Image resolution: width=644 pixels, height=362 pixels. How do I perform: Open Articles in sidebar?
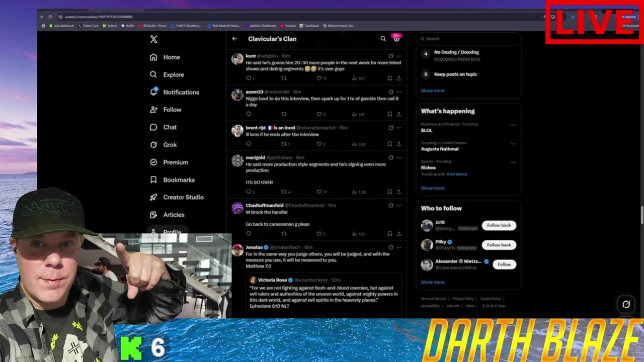168,215
